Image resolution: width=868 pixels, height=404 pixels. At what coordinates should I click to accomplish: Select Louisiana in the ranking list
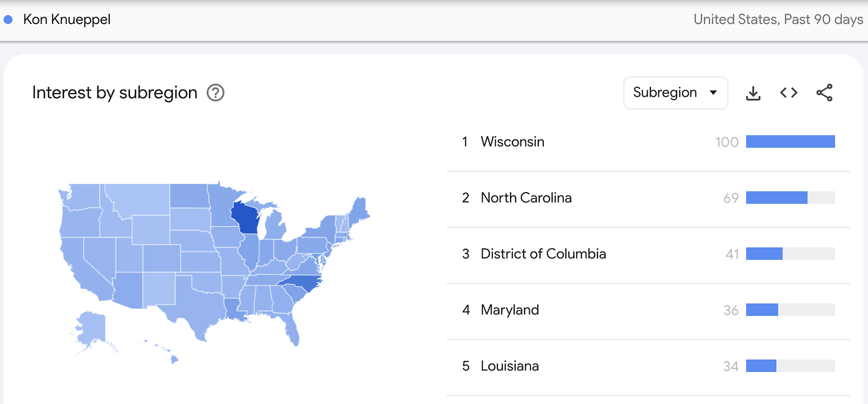(509, 366)
